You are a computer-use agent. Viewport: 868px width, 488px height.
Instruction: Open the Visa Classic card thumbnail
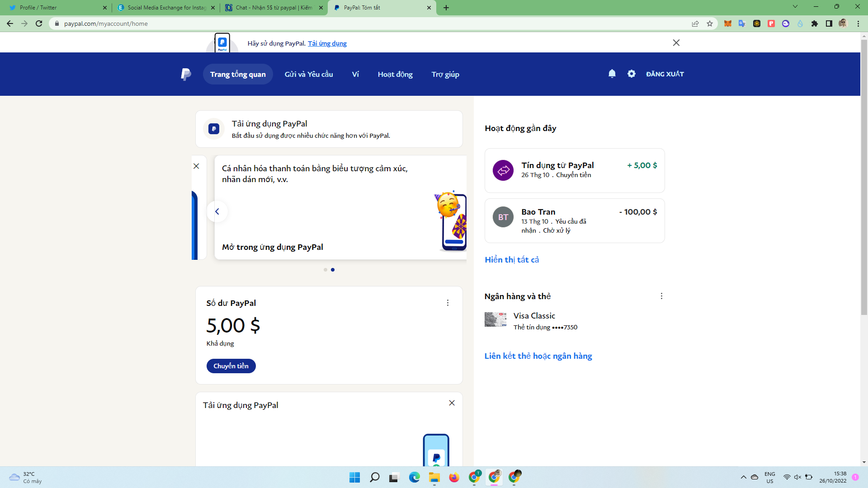pos(495,319)
